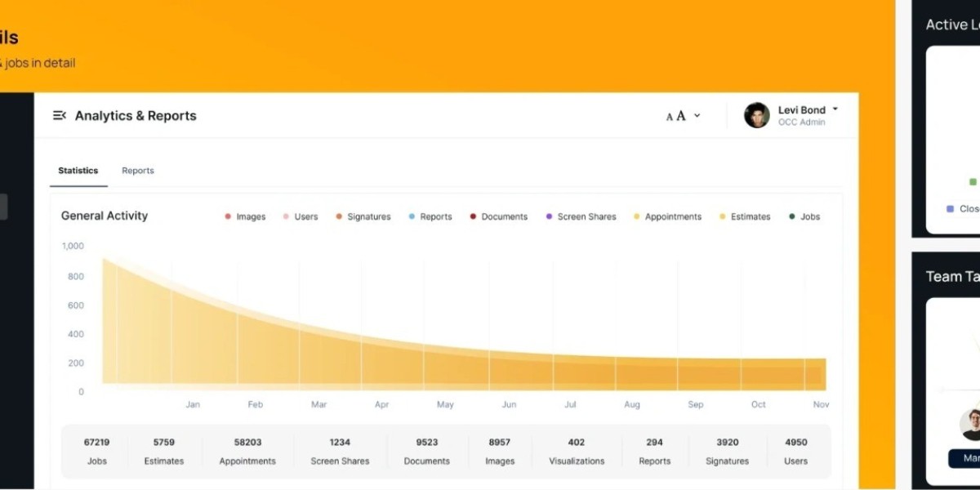Toggle Jobs series in chart legend

tap(804, 216)
